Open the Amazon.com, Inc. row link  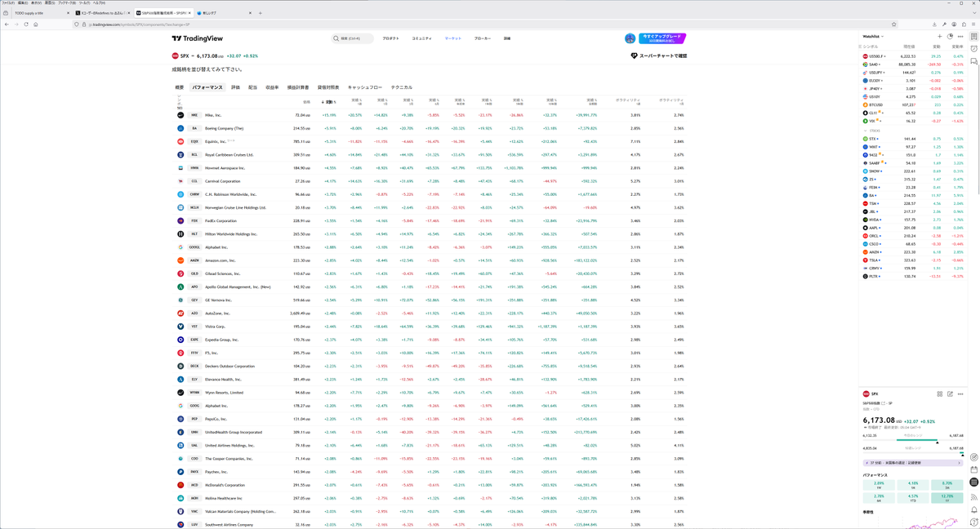click(221, 260)
